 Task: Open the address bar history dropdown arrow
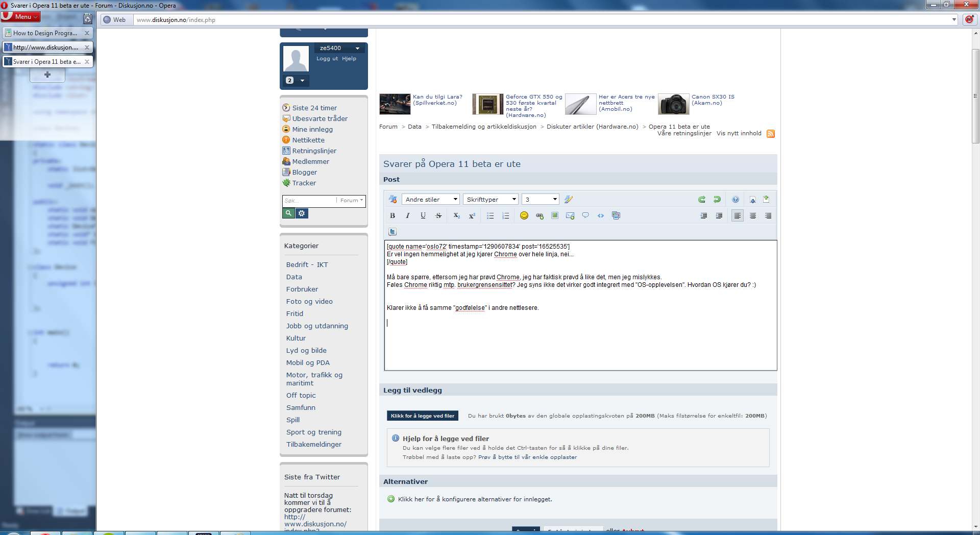(954, 20)
